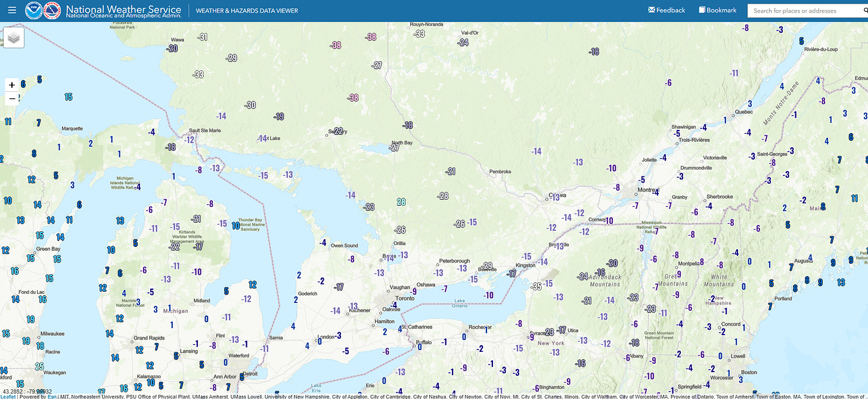Zoom out with the minus button
This screenshot has height=399, width=868.
pyautogui.click(x=12, y=98)
